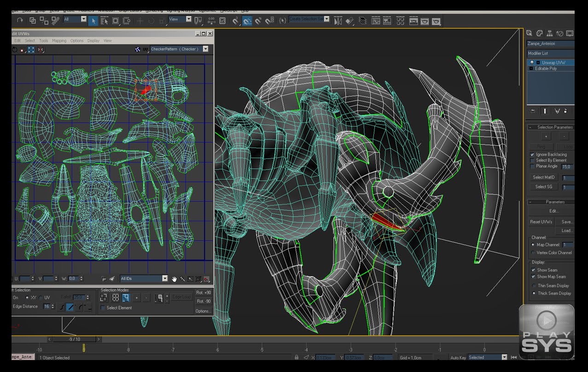Screen dimensions: 588x372
Task: Open the CheckerPattern texture dropdown
Action: [205, 49]
